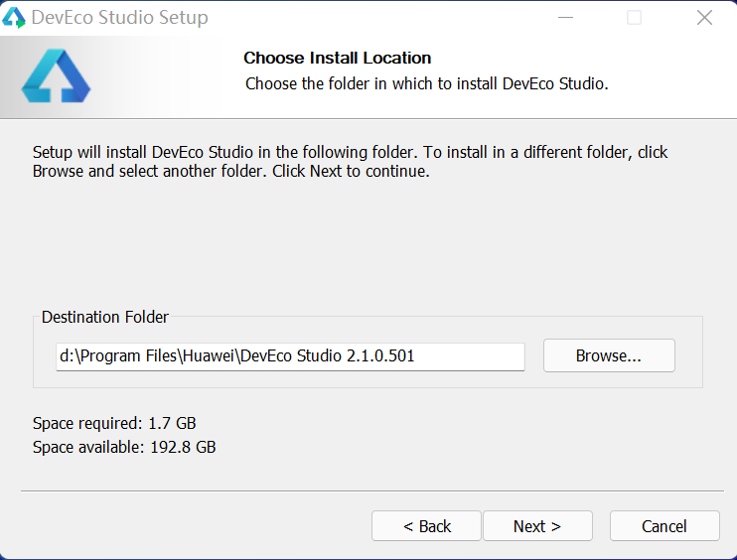This screenshot has height=560, width=737.
Task: Click the maximize window button
Action: click(634, 18)
